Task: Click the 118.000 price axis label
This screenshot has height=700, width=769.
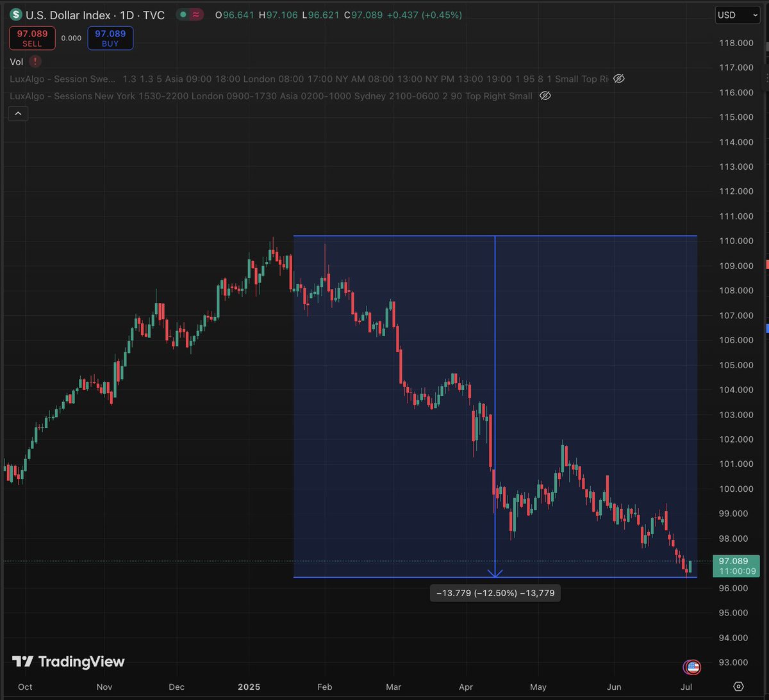Action: tap(736, 43)
